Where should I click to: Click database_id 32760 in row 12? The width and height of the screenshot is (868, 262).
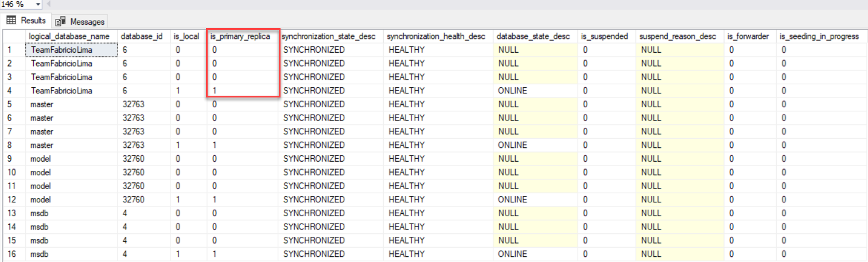[x=134, y=200]
